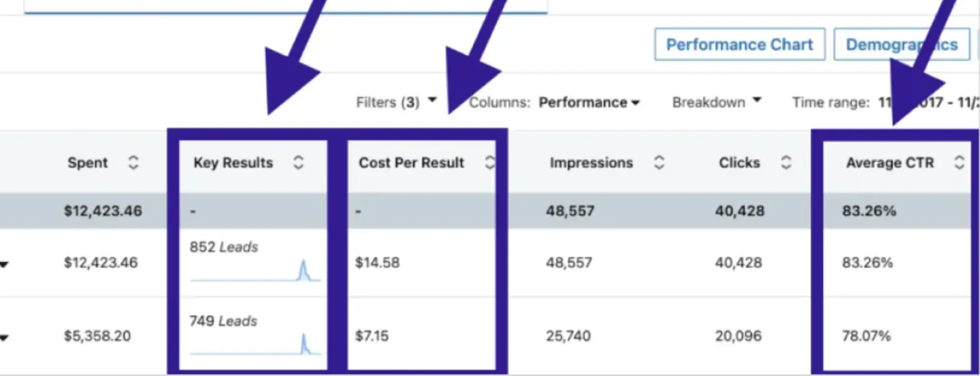
Task: Sort by Average CTR sort icon
Action: coord(959,163)
